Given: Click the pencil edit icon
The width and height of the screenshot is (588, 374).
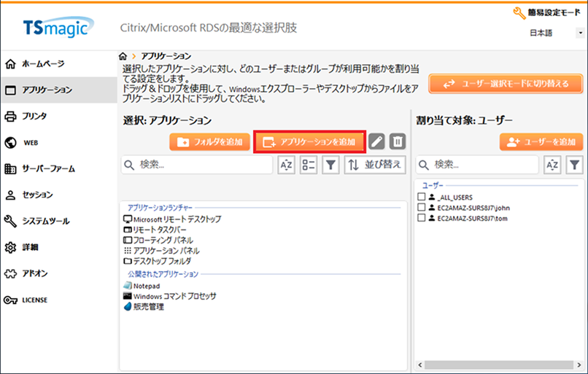Looking at the screenshot, I should [x=376, y=141].
